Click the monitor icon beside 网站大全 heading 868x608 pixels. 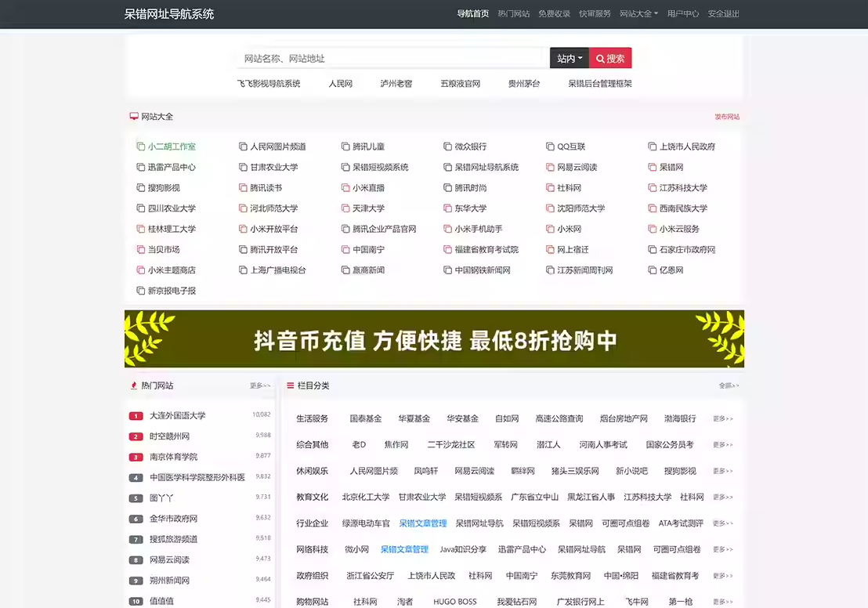pyautogui.click(x=134, y=116)
